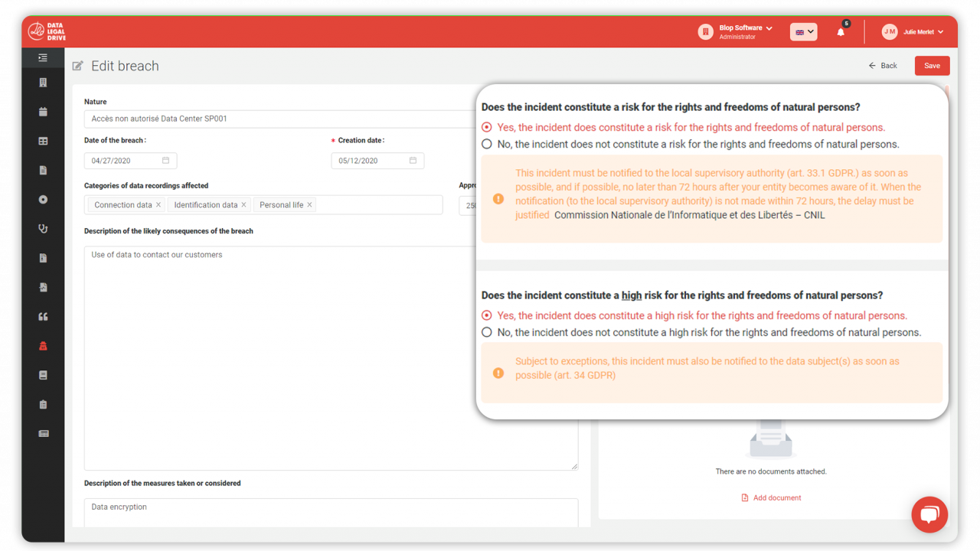This screenshot has width=980, height=551.
Task: Edit the measures taken field containing Data encryption
Action: [331, 513]
